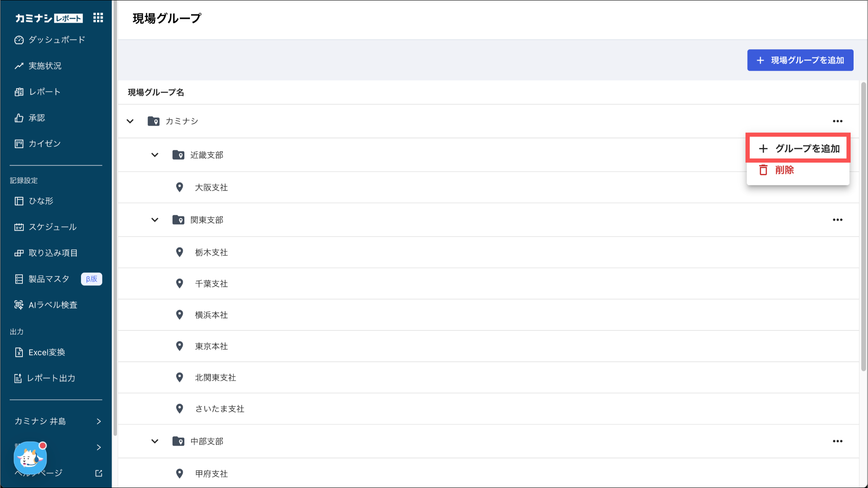Open the 承認 approvals page
This screenshot has width=868, height=488.
click(36, 118)
